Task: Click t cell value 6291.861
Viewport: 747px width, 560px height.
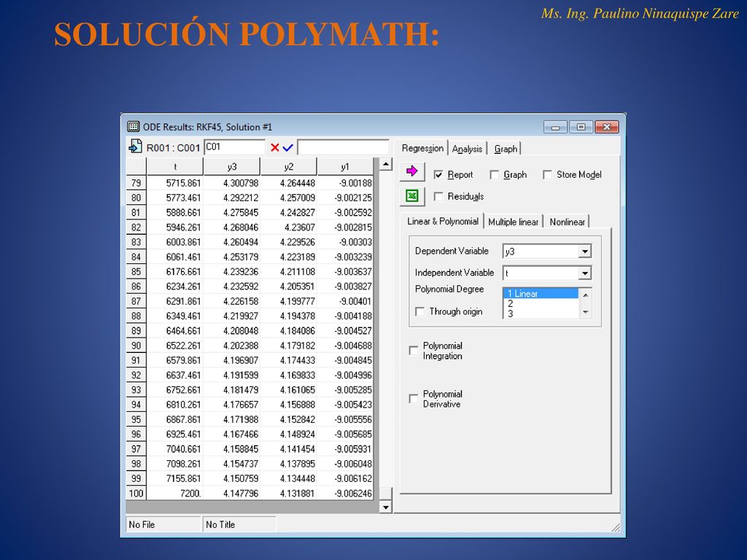Action: tap(175, 301)
